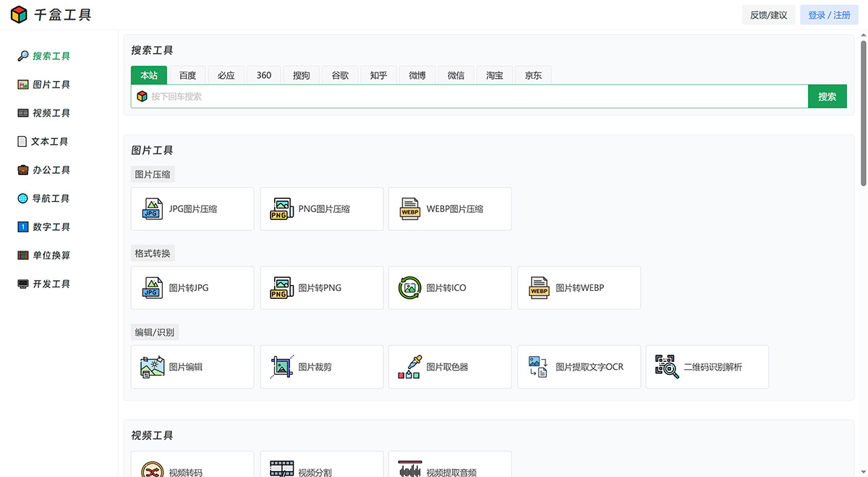Select the 谷歌 search tab
Image resolution: width=868 pixels, height=477 pixels.
pyautogui.click(x=340, y=75)
